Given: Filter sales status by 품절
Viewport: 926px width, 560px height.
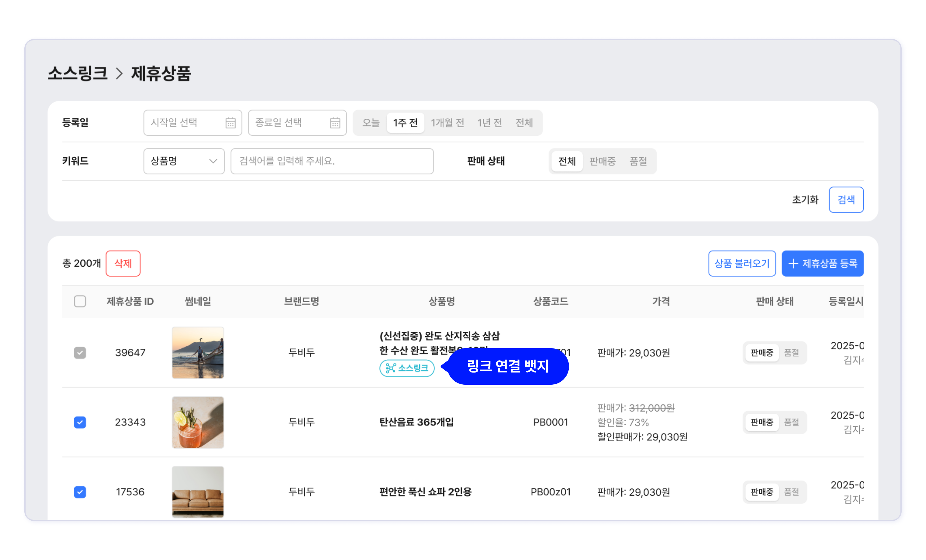Looking at the screenshot, I should [x=638, y=161].
